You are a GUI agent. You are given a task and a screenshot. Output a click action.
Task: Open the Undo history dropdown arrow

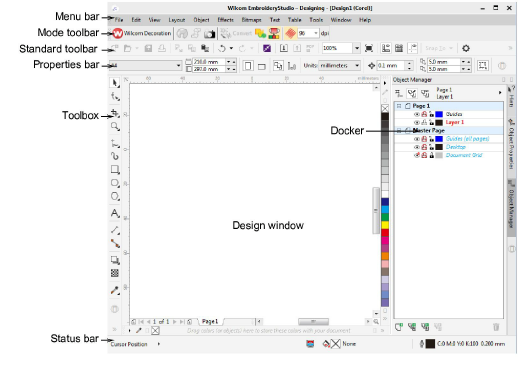(x=231, y=49)
